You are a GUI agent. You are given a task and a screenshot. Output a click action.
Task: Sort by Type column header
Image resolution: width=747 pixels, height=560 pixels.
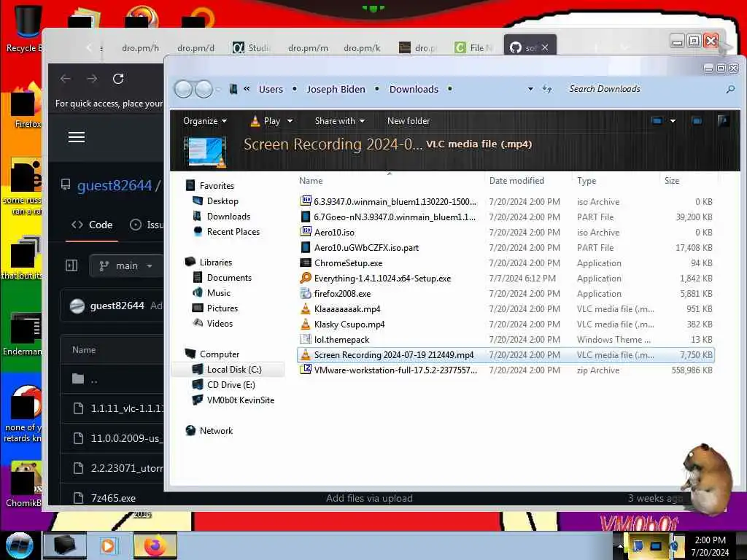(587, 181)
